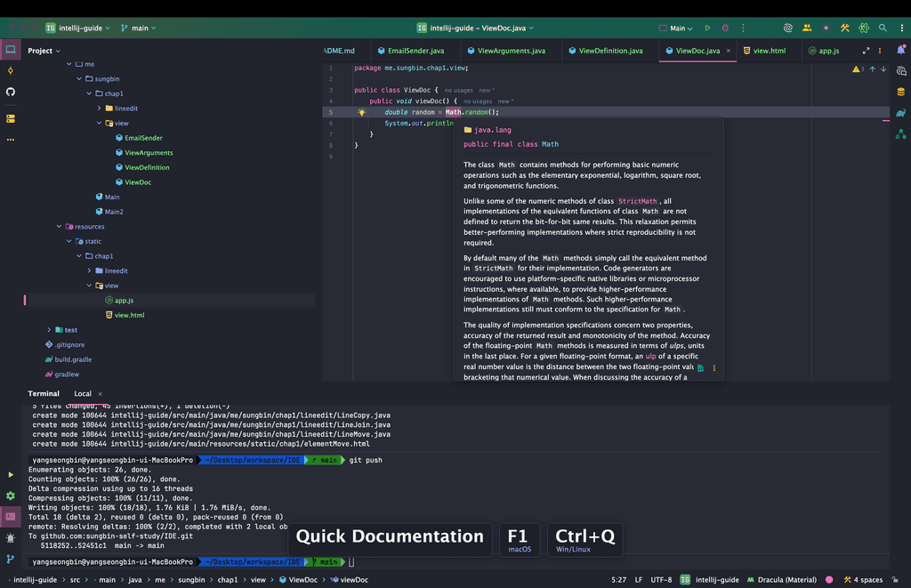The width and height of the screenshot is (911, 588).
Task: Click the Search Everywhere magnifier icon
Action: [883, 28]
